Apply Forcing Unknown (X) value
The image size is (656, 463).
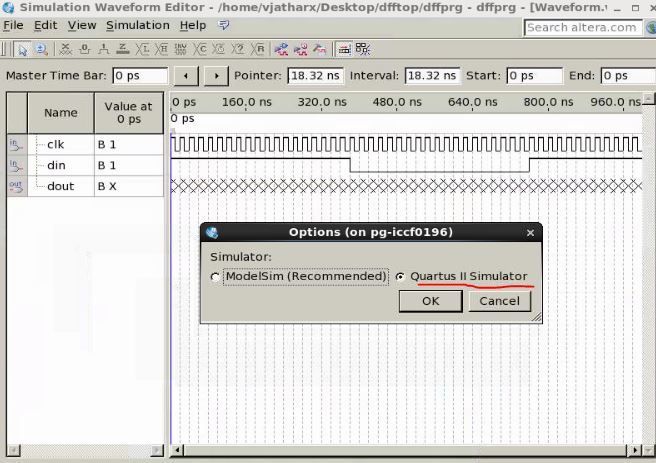[65, 50]
